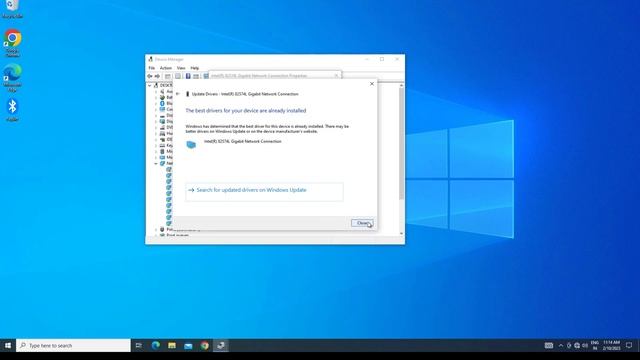Select the Microsoft Edge desktop shortcut
640x360 pixels.
pos(12,78)
